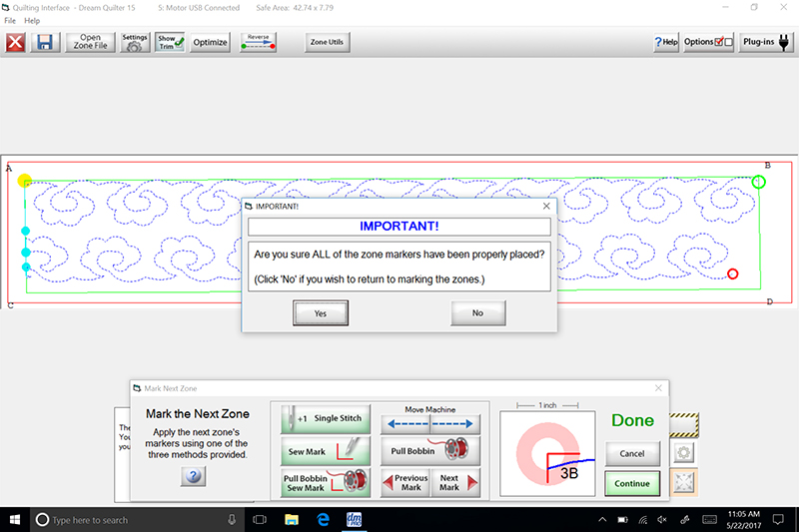The height and width of the screenshot is (532, 799).
Task: Click the Sew Mark button
Action: (326, 450)
